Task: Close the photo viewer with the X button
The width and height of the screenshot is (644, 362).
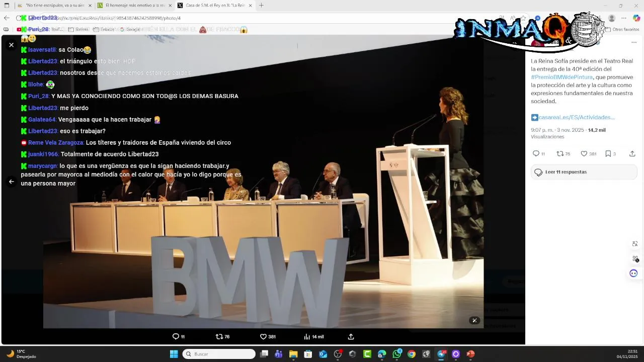Action: click(x=11, y=45)
